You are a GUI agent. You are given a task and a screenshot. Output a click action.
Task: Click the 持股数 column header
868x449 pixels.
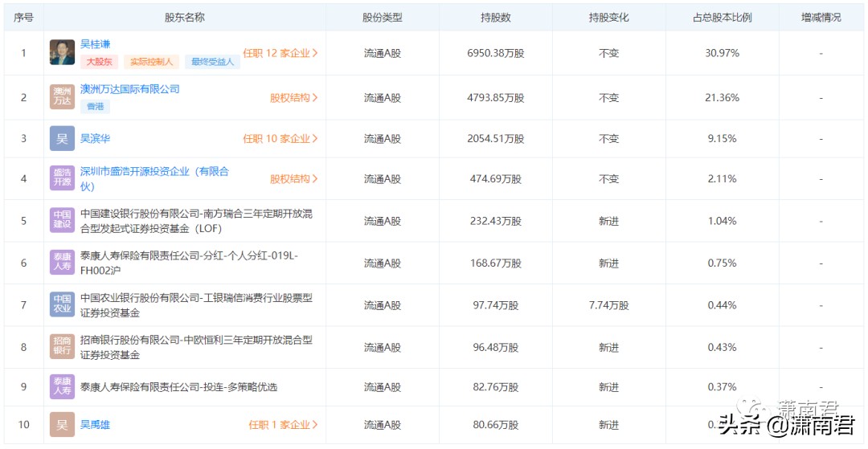(x=495, y=18)
